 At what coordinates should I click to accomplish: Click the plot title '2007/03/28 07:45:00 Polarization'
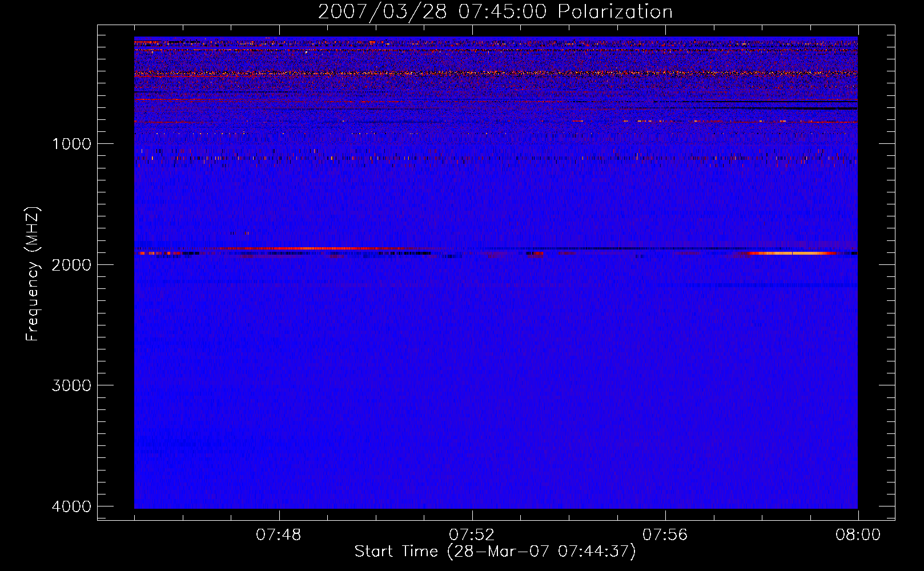[495, 12]
